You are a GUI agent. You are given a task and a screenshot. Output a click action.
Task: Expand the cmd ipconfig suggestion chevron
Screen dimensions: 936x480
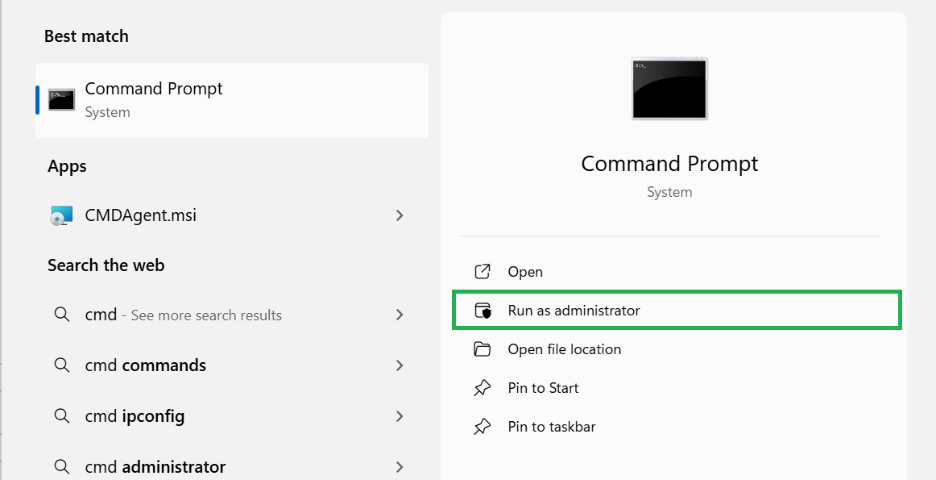tap(400, 416)
